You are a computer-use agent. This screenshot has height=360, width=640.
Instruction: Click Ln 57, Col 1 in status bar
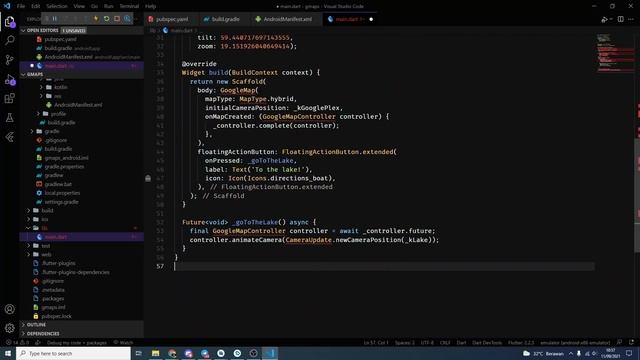(x=376, y=342)
